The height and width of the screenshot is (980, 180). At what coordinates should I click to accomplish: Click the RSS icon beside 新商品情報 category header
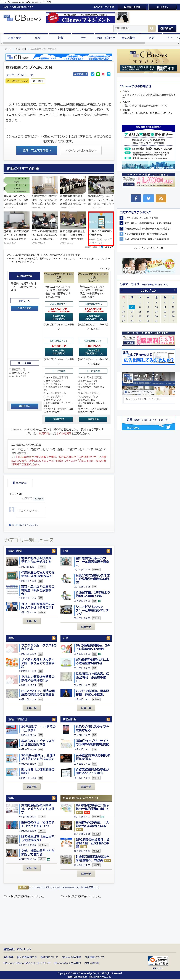(x=108, y=719)
